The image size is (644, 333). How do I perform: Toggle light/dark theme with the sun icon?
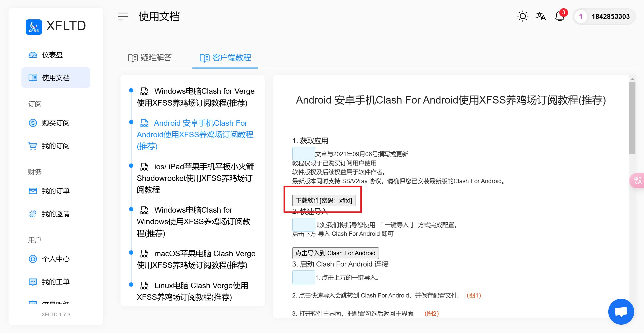tap(522, 16)
